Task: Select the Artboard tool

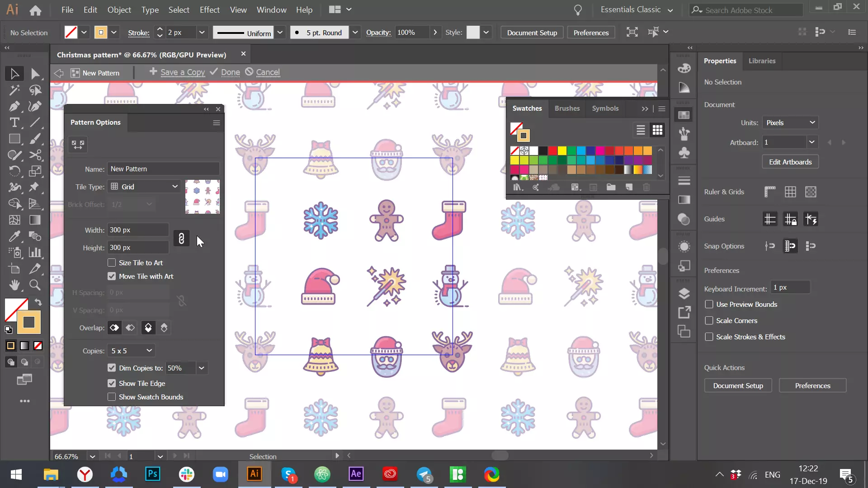Action: 14,268
